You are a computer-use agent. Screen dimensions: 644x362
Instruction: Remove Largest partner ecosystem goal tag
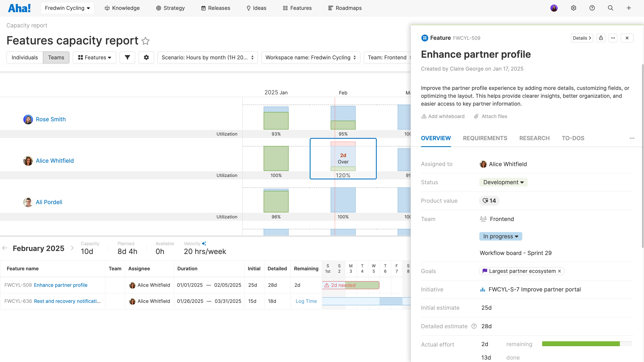click(559, 271)
